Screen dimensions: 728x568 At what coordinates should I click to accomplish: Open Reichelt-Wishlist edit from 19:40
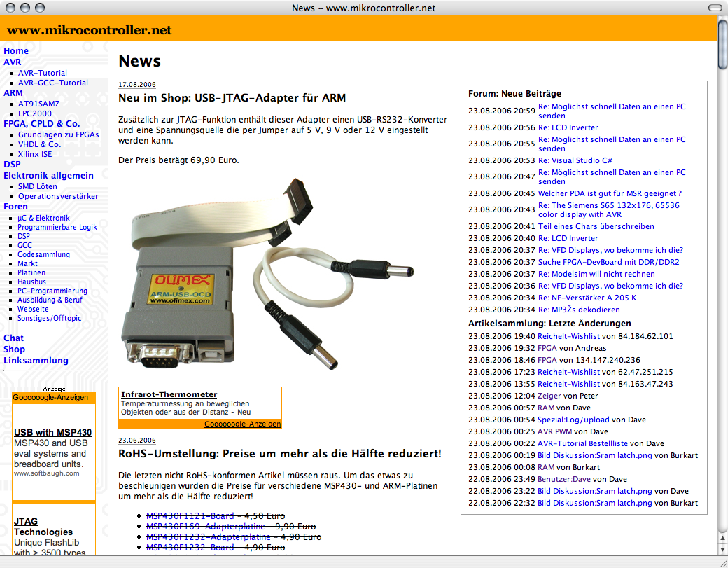coord(568,336)
